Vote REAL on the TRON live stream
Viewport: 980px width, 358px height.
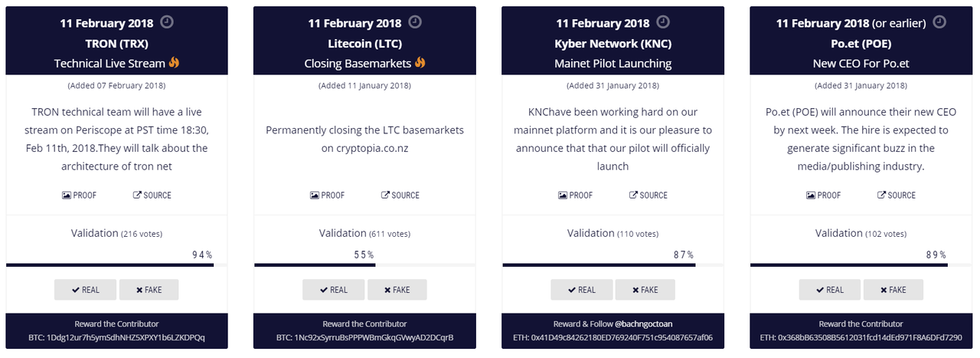86,290
